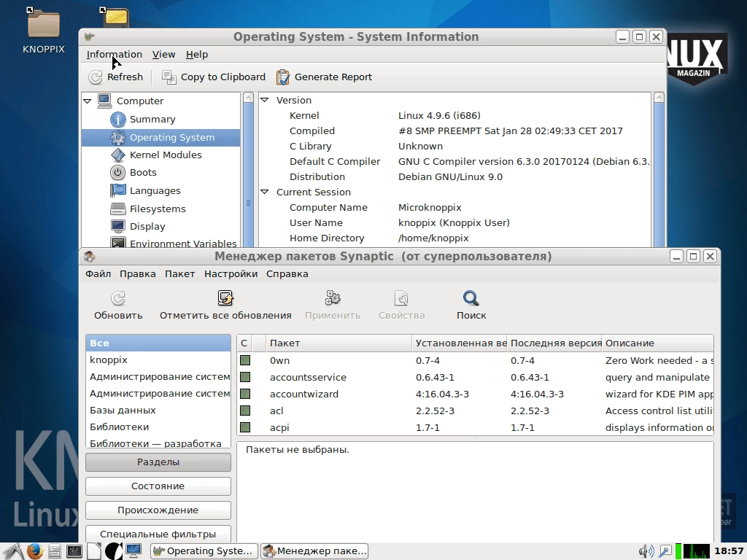This screenshot has height=560, width=747.
Task: Select the accountwizard package name
Action: click(304, 394)
